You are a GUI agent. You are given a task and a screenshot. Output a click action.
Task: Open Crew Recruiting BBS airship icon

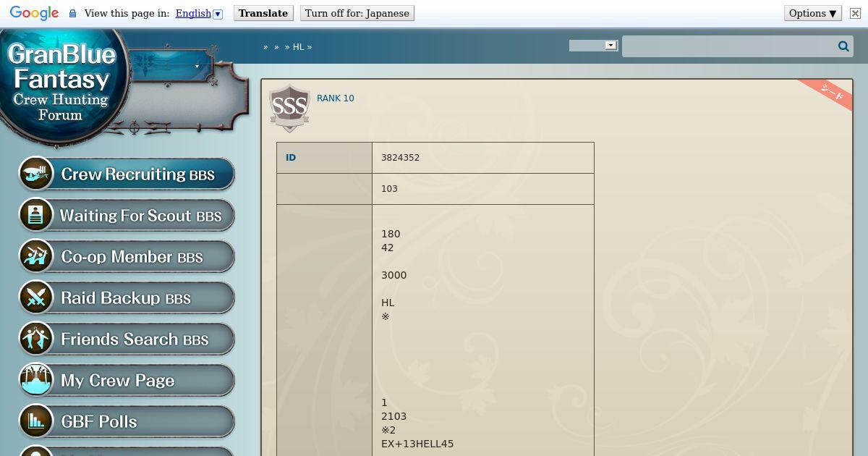tap(36, 174)
